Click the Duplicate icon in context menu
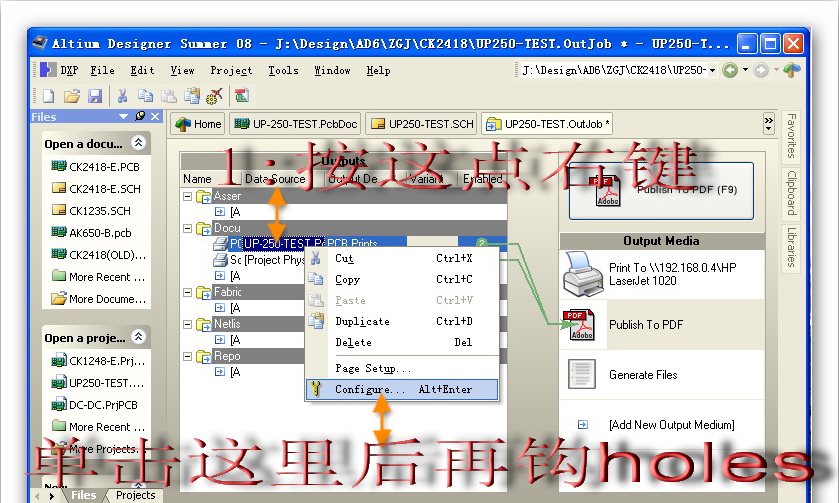Screen dimensions: 839x503 click(x=316, y=321)
